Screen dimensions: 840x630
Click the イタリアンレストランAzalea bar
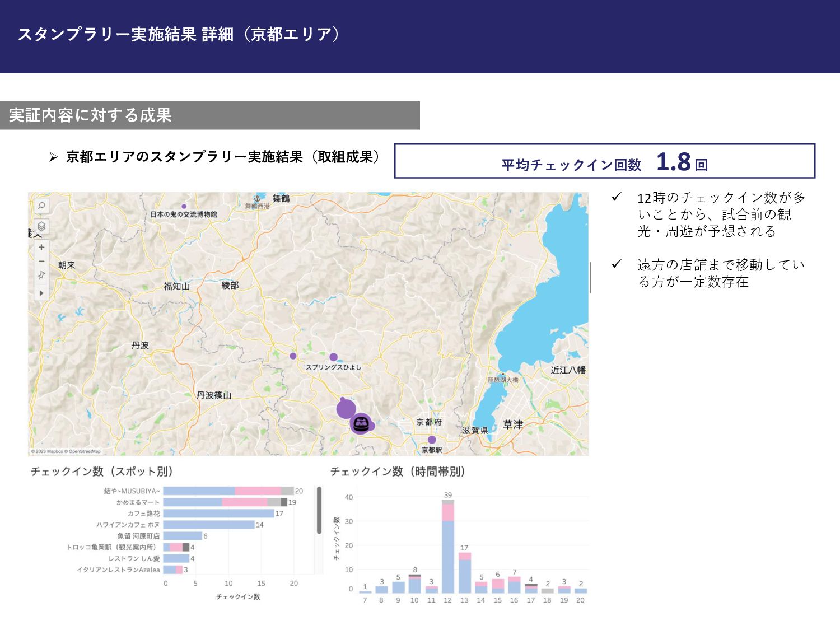173,570
